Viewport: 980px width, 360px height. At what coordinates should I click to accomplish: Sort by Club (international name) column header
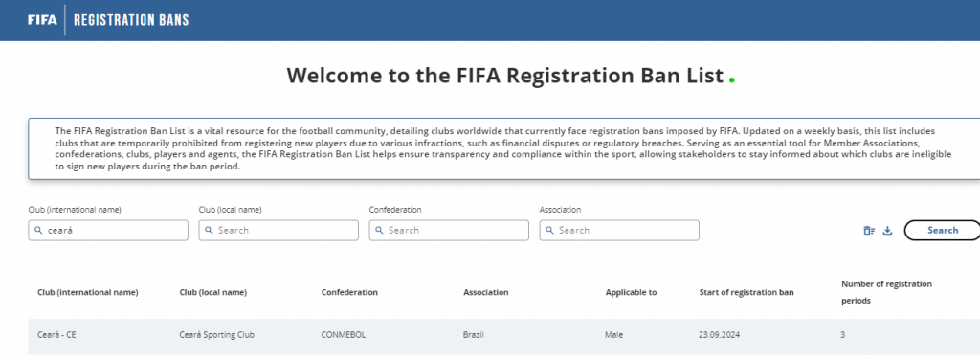[x=87, y=293]
